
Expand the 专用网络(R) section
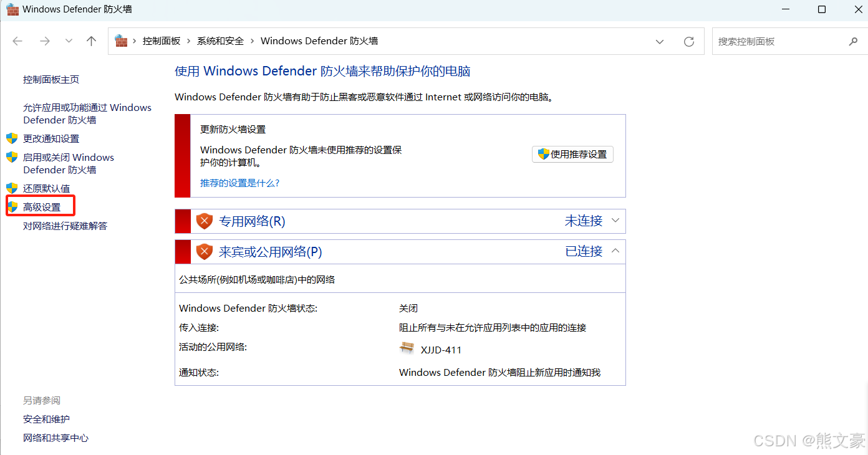tap(400, 221)
